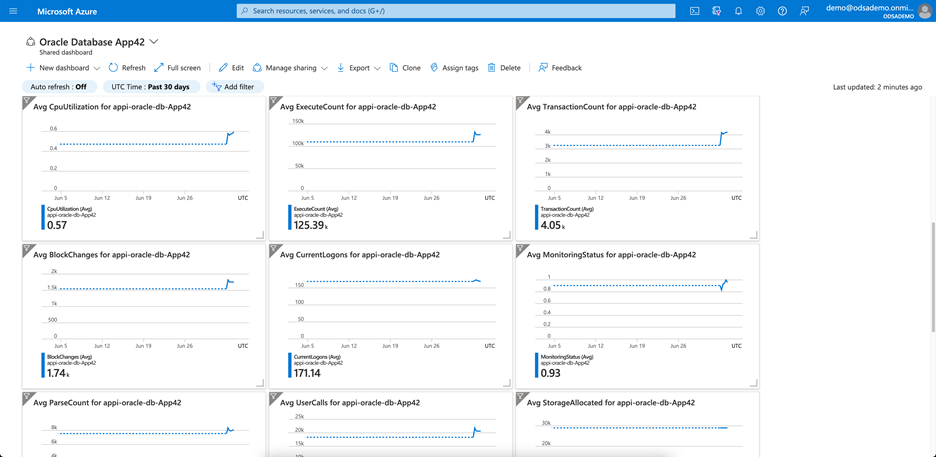Image resolution: width=936 pixels, height=457 pixels.
Task: Delete the dashboard
Action: (504, 68)
